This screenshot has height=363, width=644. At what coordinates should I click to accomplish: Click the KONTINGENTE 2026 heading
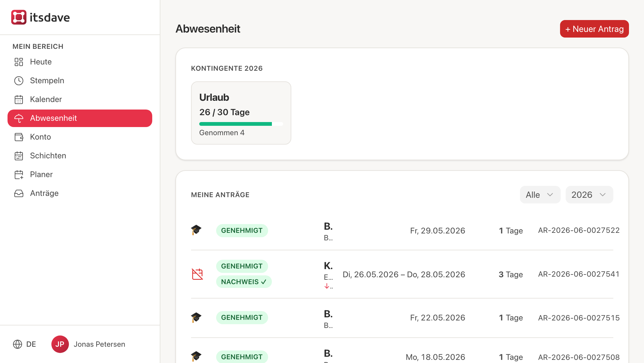[227, 68]
